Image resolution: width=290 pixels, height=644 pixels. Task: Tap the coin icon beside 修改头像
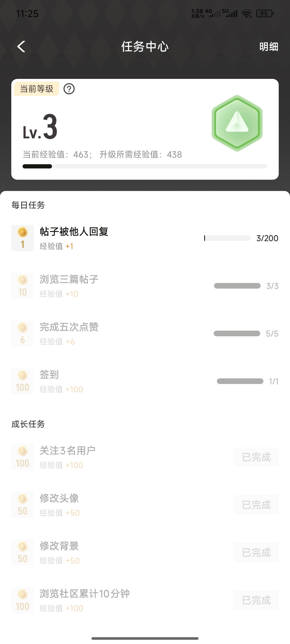pos(23,505)
